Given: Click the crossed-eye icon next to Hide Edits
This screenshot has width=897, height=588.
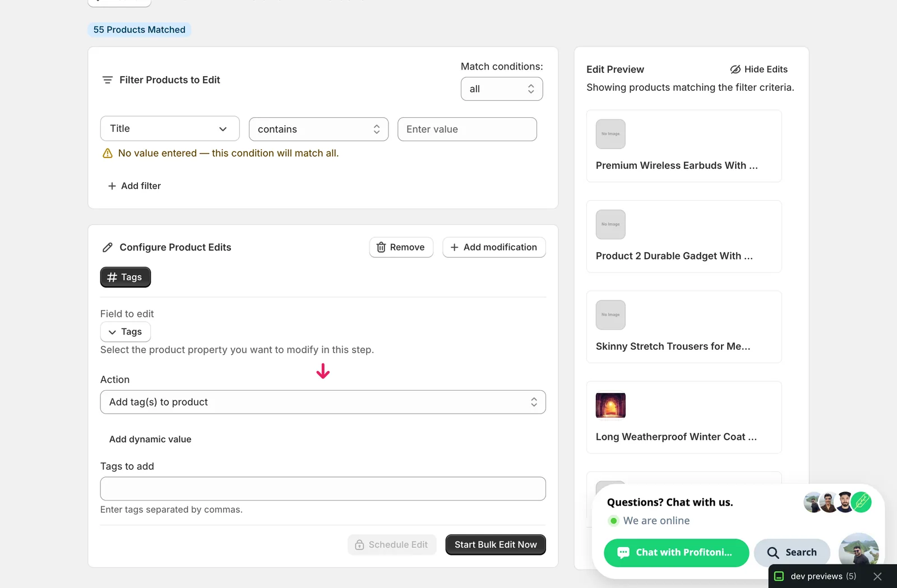Looking at the screenshot, I should pos(736,70).
